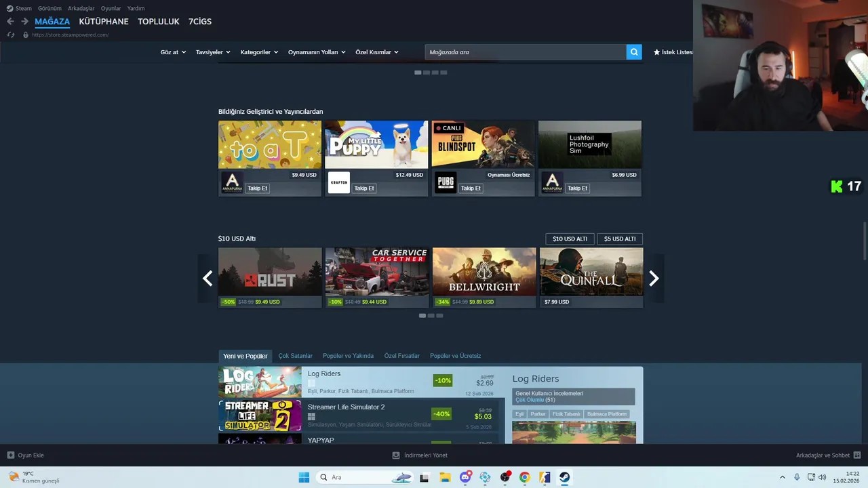Open The Quinfall game thumbnail

click(x=591, y=272)
